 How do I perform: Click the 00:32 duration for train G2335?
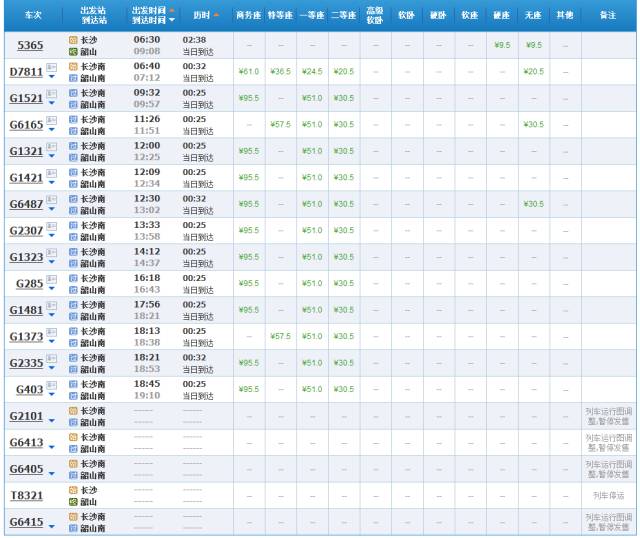coord(194,358)
